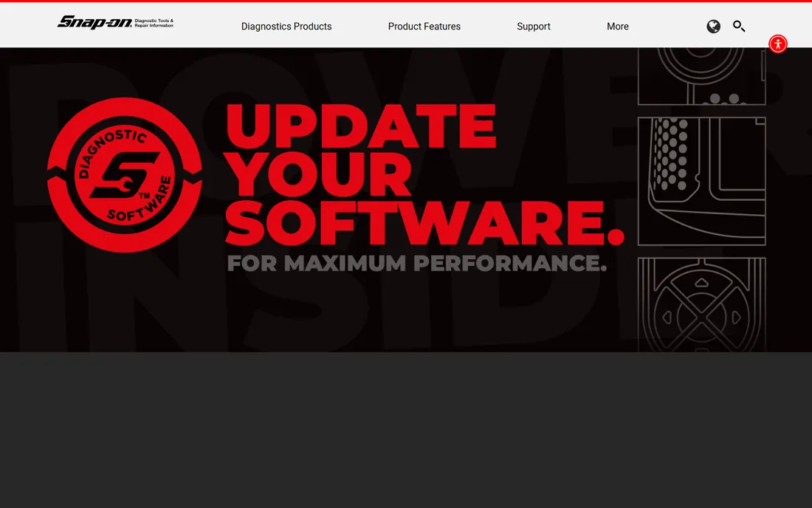Click 'For Maximum Performance.' banner text
Image resolution: width=812 pixels, height=508 pixels.
pos(417,263)
